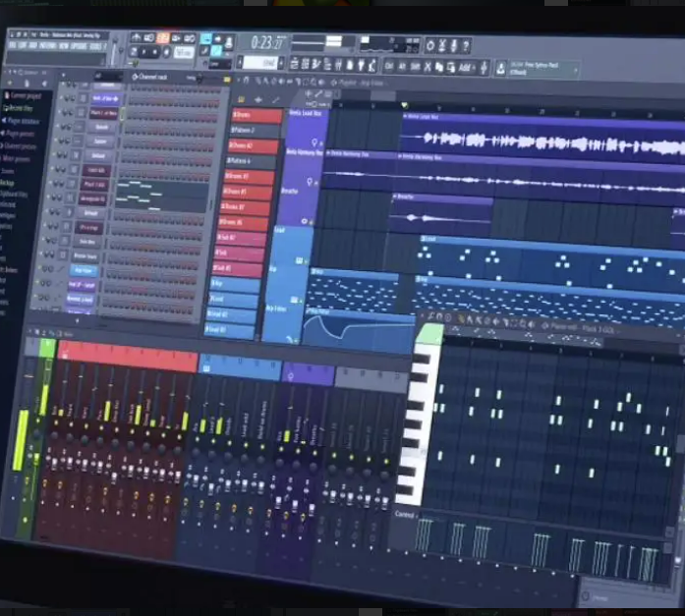Click the Shift touch-keyboard button

[x=415, y=67]
